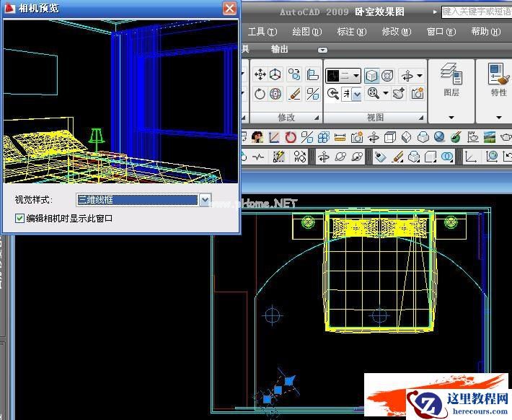Toggle the perspective projection button
Image resolution: width=512 pixels, height=420 pixels.
click(x=388, y=76)
